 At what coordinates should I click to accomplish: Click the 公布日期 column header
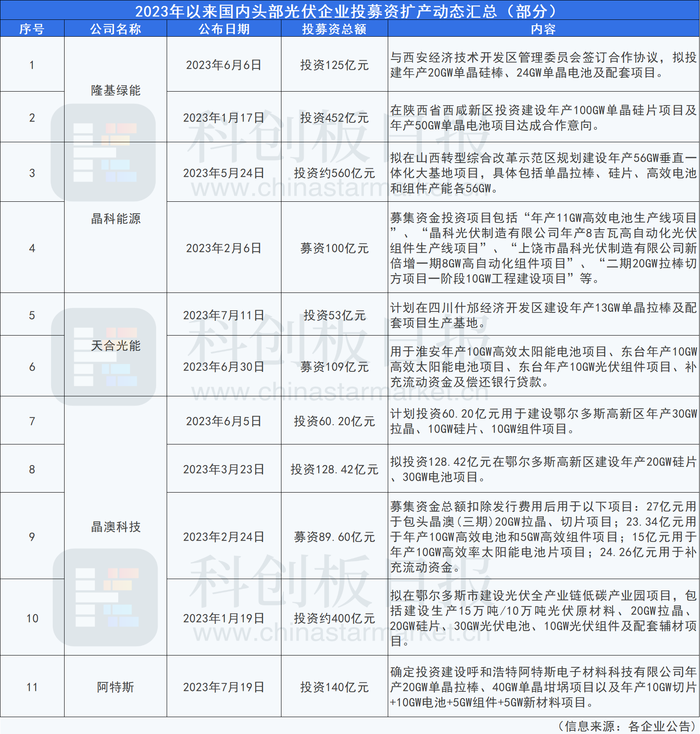(224, 29)
